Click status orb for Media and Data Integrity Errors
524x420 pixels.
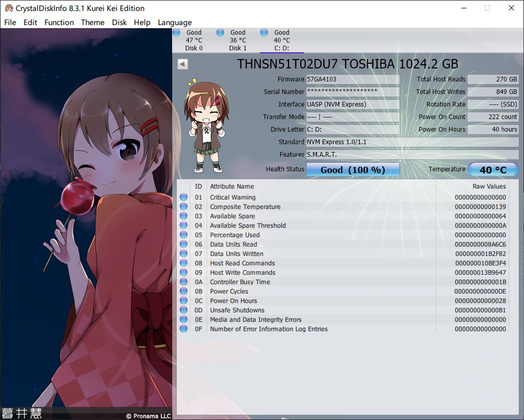pyautogui.click(x=184, y=319)
